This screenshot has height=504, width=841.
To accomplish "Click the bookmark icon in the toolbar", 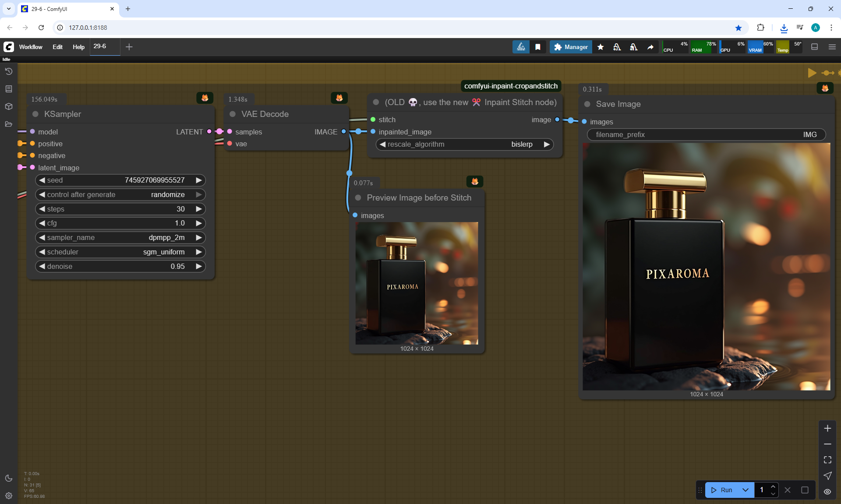I will point(538,47).
